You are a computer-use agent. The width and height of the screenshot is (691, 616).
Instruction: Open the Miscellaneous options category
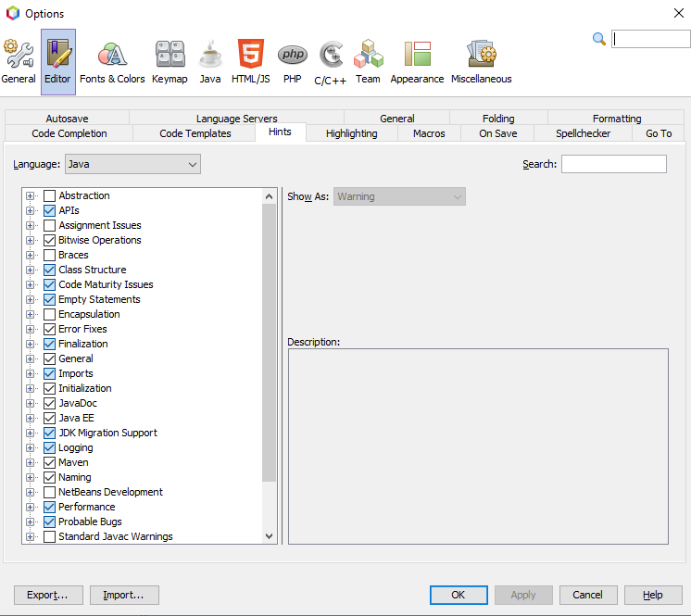click(x=481, y=61)
